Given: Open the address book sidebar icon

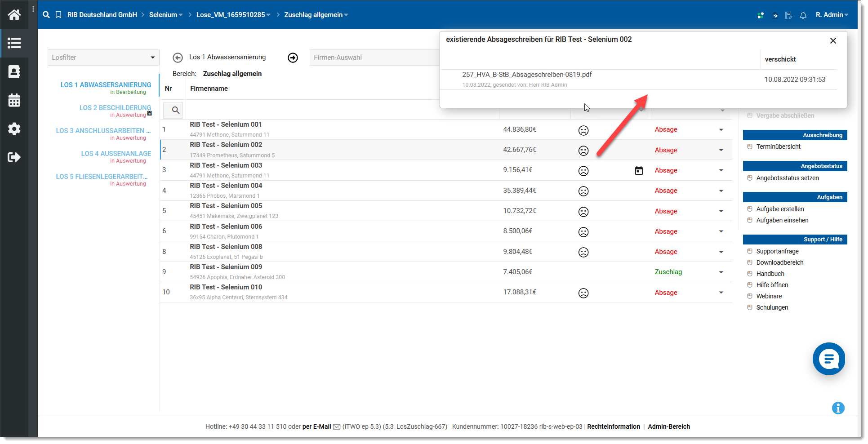Looking at the screenshot, I should (x=14, y=71).
